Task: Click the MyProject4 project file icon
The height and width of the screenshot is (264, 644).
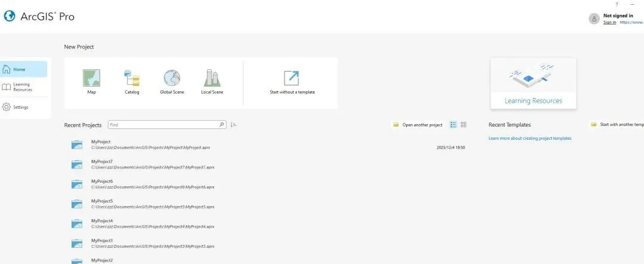Action: 77,224
